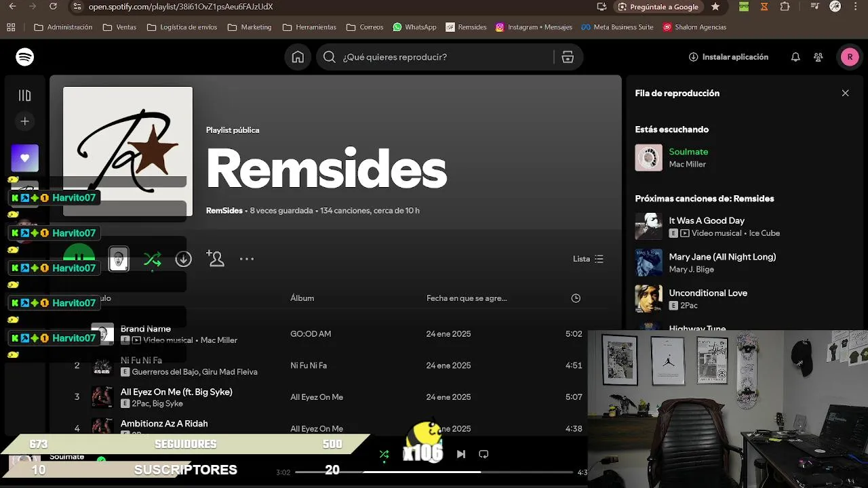Image resolution: width=868 pixels, height=488 pixels.
Task: Open Your Library icon in sidebar
Action: [x=25, y=96]
